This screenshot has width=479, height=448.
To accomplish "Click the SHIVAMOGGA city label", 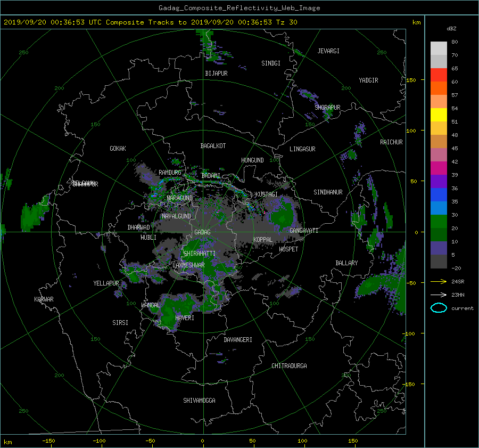I will (x=199, y=400).
